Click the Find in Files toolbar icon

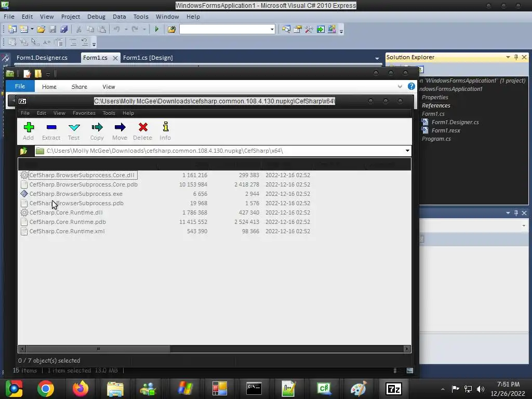click(171, 29)
